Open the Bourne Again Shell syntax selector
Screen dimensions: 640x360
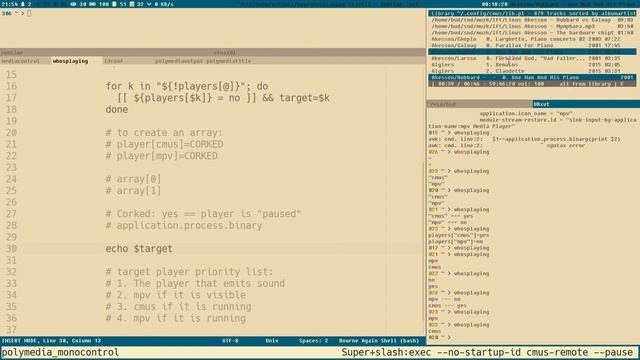379,340
